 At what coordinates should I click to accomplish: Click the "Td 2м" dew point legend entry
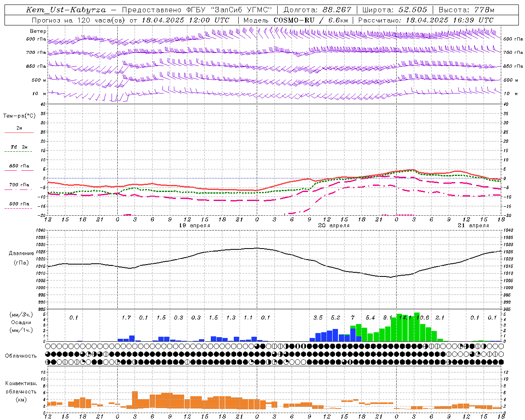click(19, 147)
